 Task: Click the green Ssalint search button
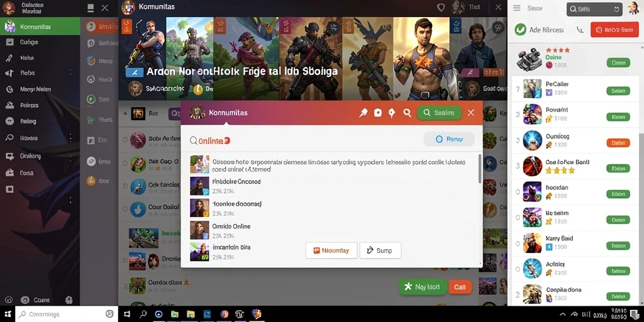tap(438, 113)
